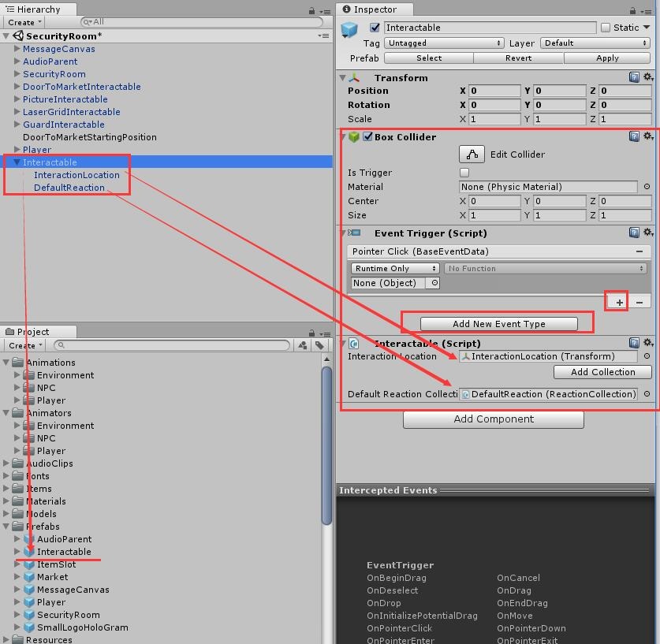Click Add New Event Type button
This screenshot has height=644, width=660.
point(499,324)
